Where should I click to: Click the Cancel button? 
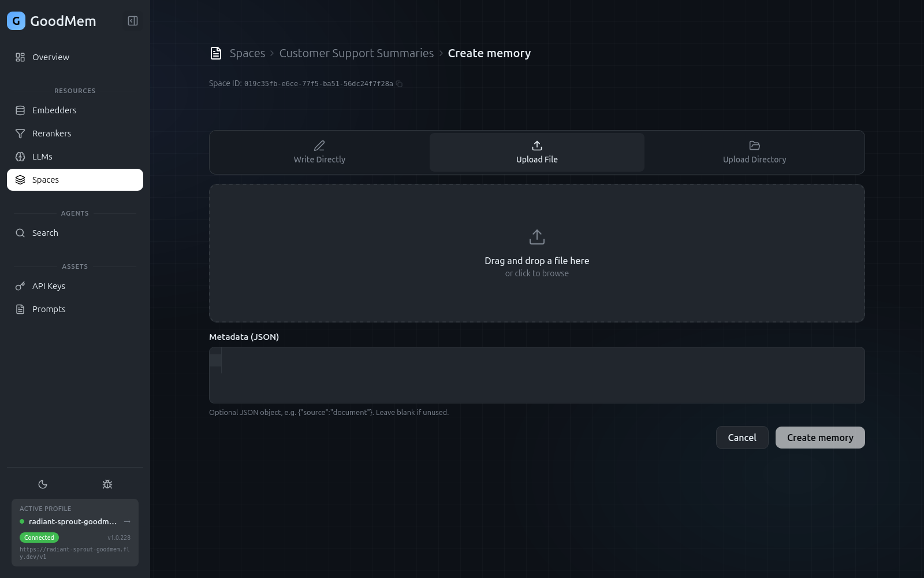[x=742, y=438]
